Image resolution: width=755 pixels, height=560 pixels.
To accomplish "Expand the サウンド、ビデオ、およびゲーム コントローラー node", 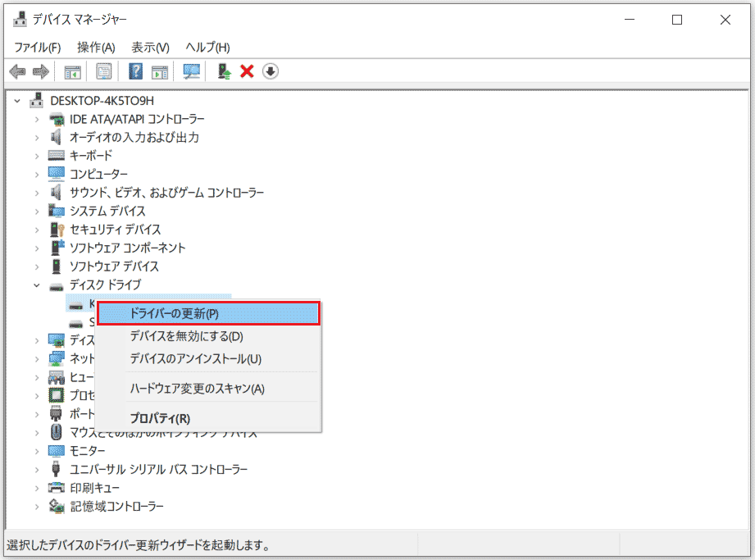I will (37, 193).
